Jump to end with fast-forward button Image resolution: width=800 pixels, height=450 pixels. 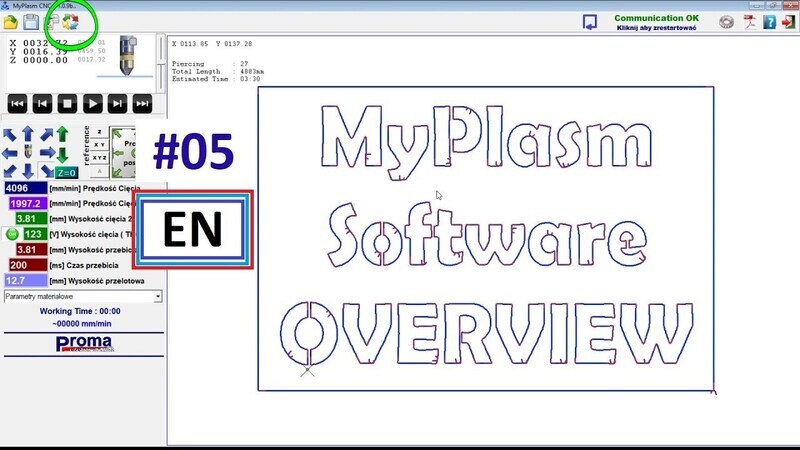point(142,104)
